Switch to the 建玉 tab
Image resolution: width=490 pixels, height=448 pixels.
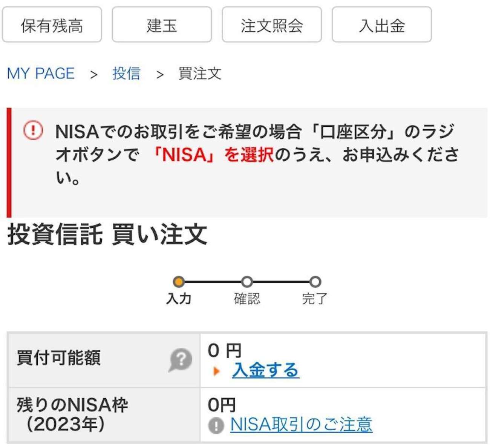pyautogui.click(x=162, y=25)
